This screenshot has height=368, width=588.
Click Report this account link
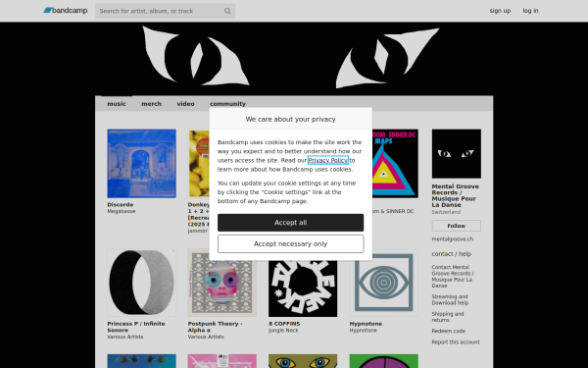[456, 342]
